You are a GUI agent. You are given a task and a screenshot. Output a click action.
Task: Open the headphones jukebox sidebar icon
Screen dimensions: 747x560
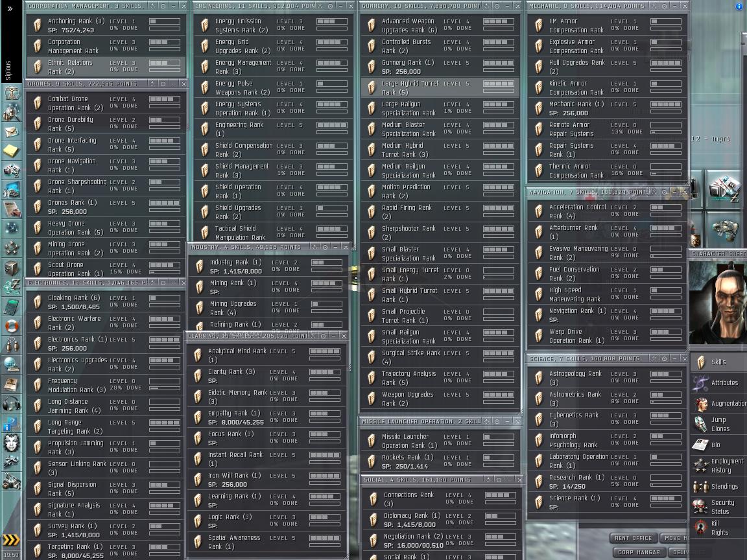tap(12, 404)
